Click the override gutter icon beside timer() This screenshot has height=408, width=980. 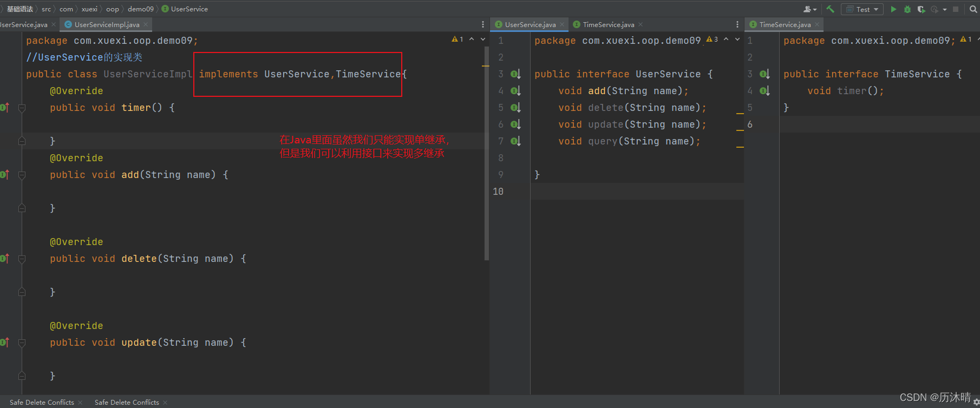click(4, 108)
